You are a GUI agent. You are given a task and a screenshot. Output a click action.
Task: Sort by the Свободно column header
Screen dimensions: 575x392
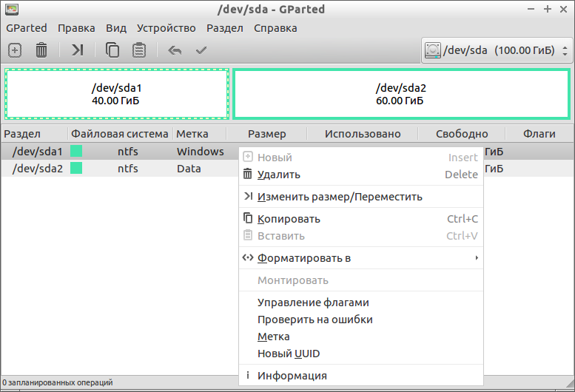click(461, 134)
